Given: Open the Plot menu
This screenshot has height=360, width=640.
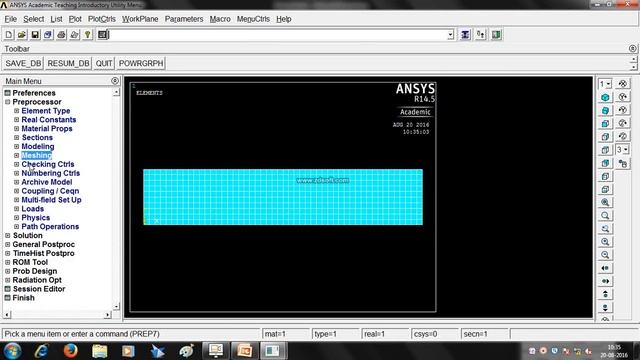Looking at the screenshot, I should coord(75,19).
